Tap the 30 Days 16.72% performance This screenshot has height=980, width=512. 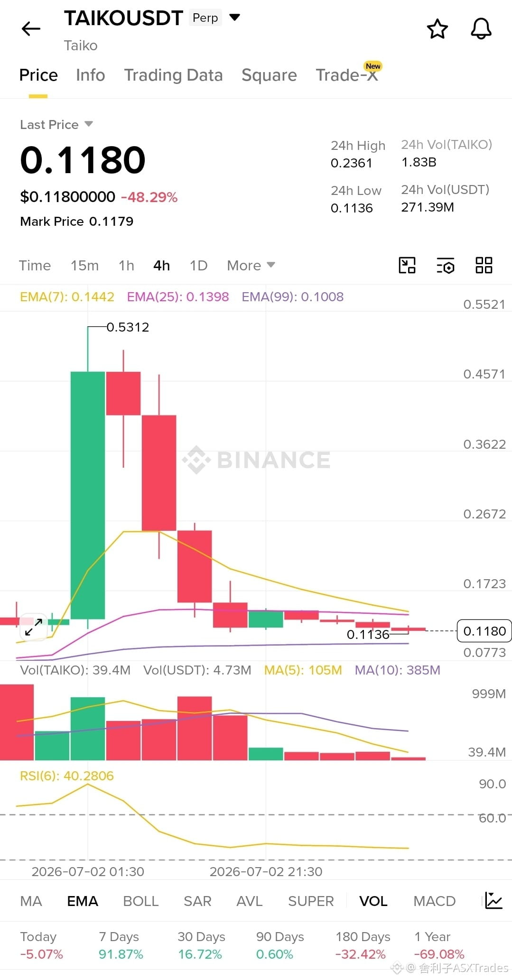click(x=201, y=945)
